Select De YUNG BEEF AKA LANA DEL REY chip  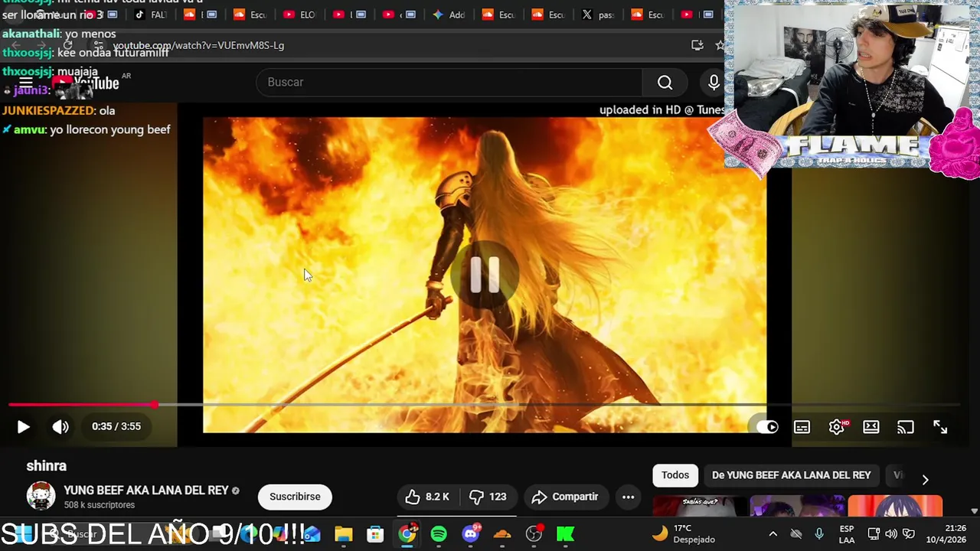[x=791, y=475]
